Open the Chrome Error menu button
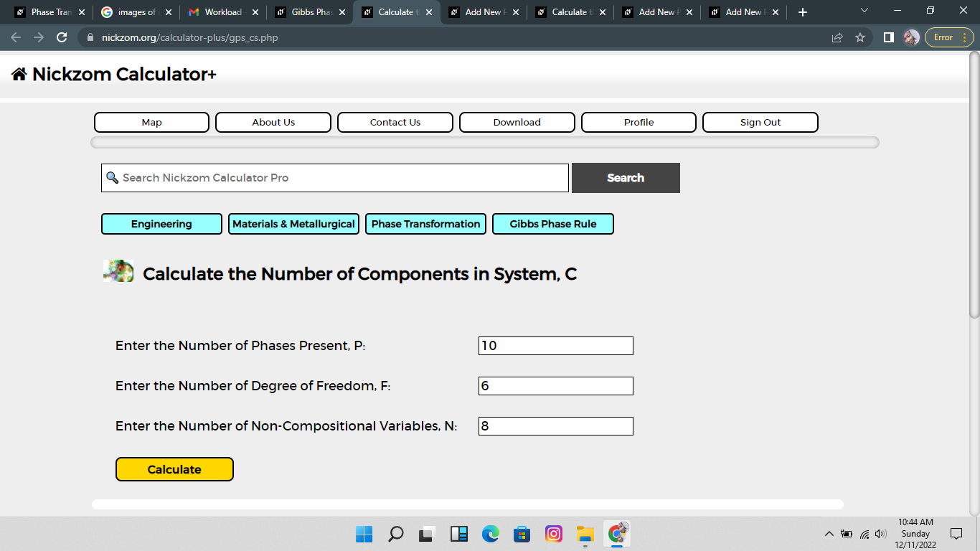 pos(951,37)
